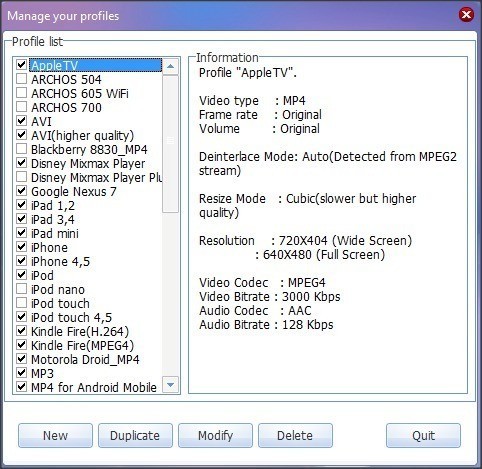482x469 pixels.
Task: Toggle the iPad 3,4 checkbox
Action: pyautogui.click(x=22, y=219)
